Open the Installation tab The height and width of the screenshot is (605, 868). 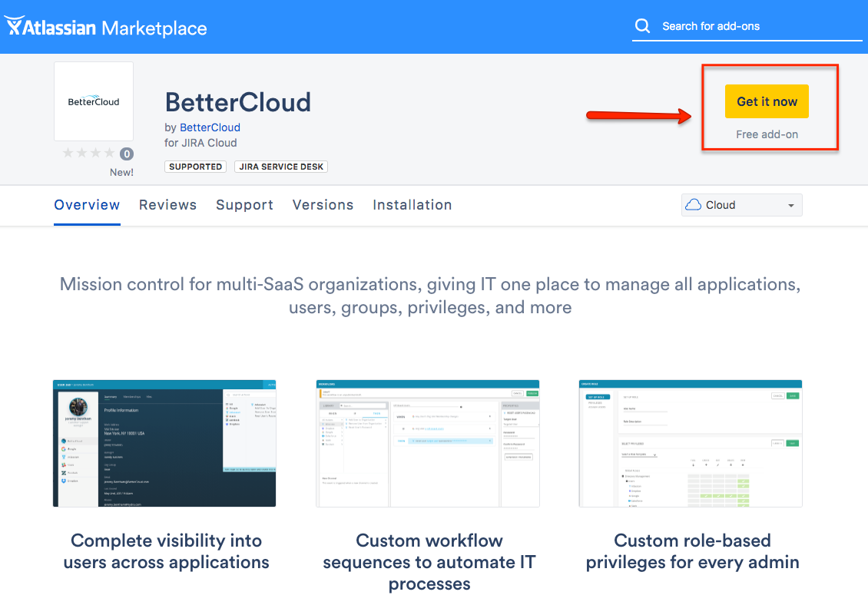pos(412,205)
